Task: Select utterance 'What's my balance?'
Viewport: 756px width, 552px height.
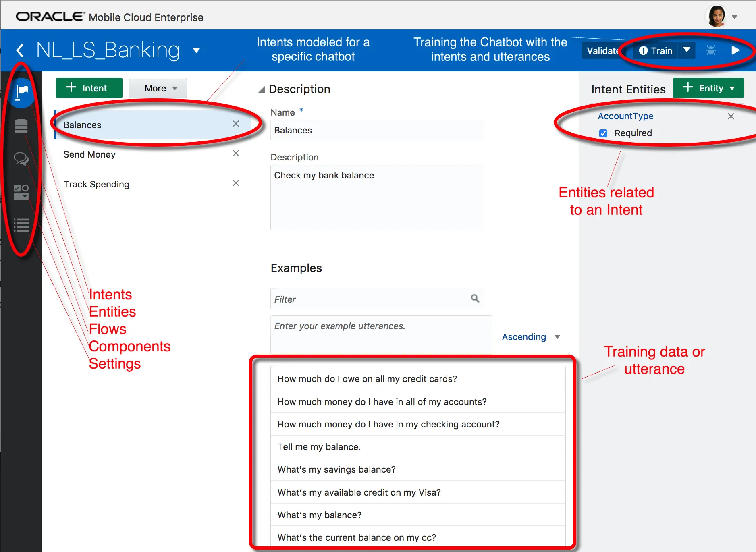Action: tap(418, 515)
